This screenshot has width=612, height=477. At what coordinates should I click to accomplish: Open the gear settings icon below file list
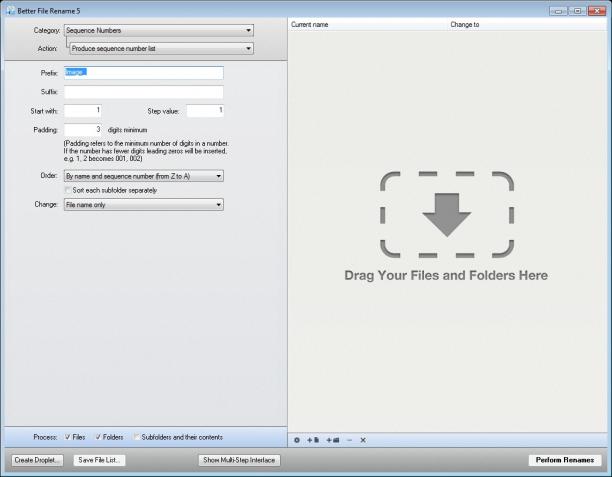pyautogui.click(x=297, y=440)
